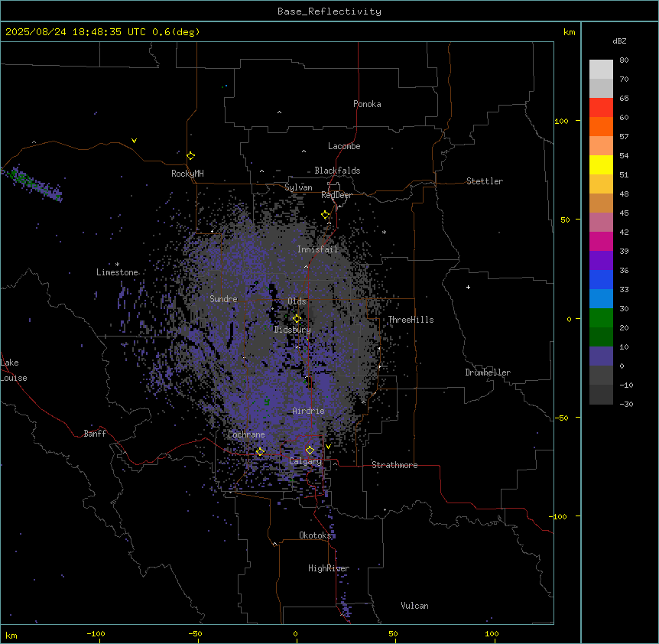Click the Banff town label
Screen dimensions: 659x644
click(x=95, y=434)
